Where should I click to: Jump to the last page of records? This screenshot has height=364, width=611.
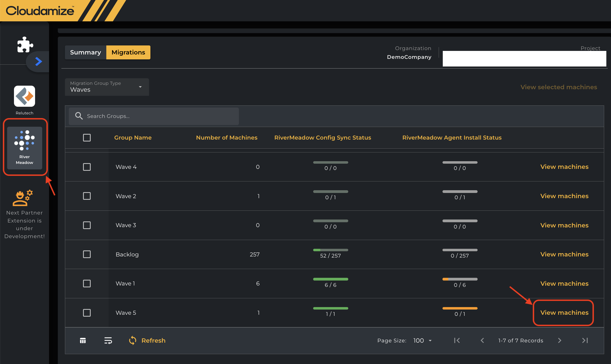click(585, 340)
